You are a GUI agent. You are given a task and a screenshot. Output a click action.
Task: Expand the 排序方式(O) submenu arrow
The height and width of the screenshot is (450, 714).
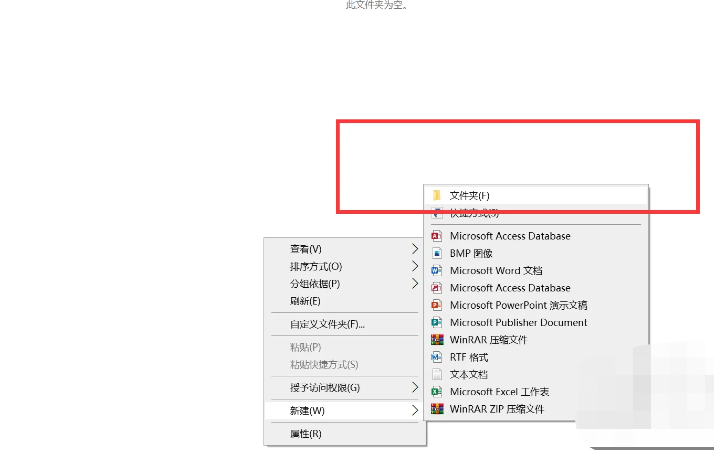pyautogui.click(x=415, y=266)
